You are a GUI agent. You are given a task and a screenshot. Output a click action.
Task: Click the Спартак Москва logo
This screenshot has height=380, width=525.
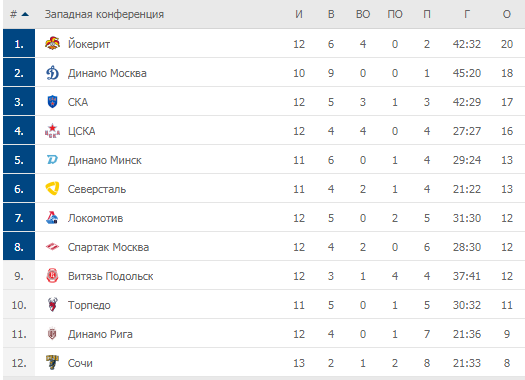pos(53,247)
